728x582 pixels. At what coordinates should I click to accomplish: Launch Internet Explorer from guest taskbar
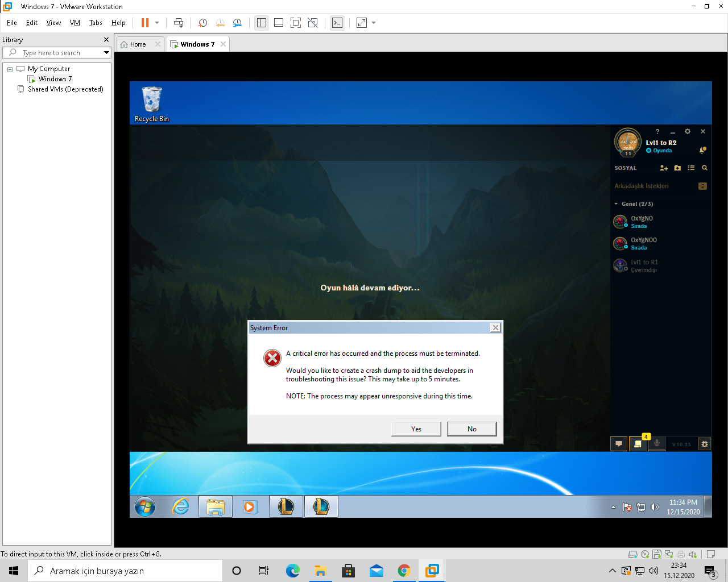coord(181,506)
